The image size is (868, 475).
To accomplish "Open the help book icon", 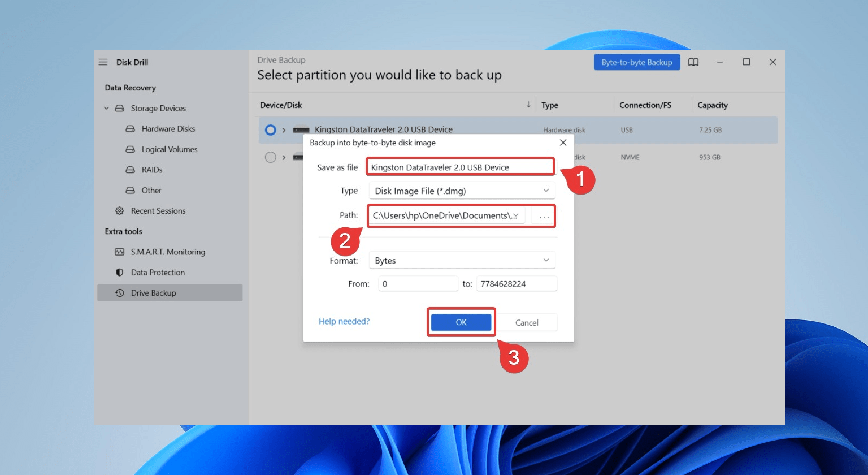I will point(693,62).
